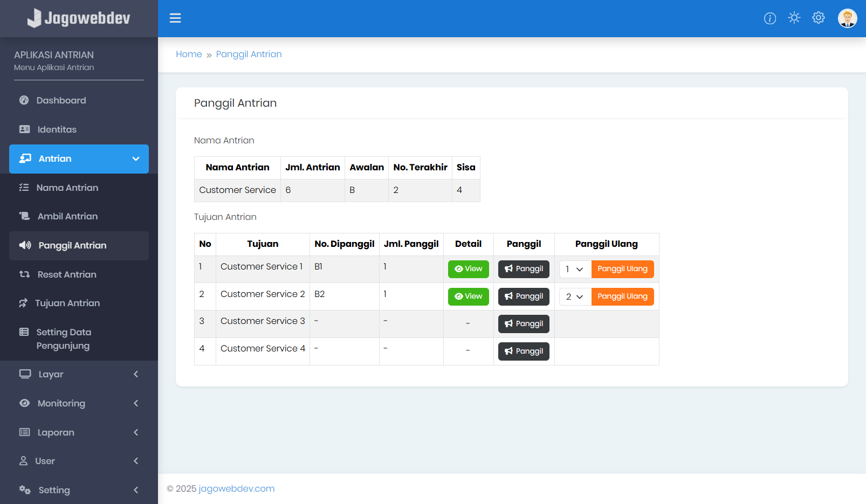Open repeat-number dropdown for Customer Service 1
The width and height of the screenshot is (866, 504).
(x=575, y=269)
